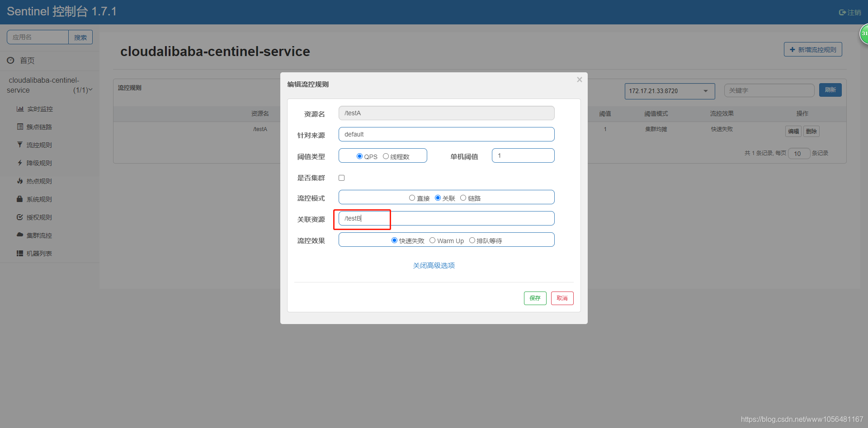Screen dimensions: 868x428
Task: Select 链路 flow control mode
Action: click(x=463, y=198)
